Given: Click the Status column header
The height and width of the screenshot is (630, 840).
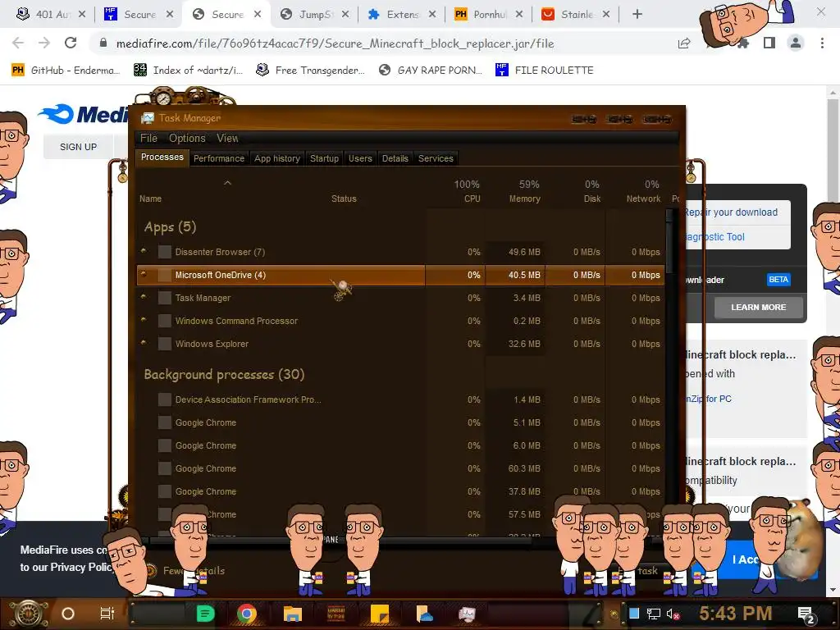Looking at the screenshot, I should 344,199.
